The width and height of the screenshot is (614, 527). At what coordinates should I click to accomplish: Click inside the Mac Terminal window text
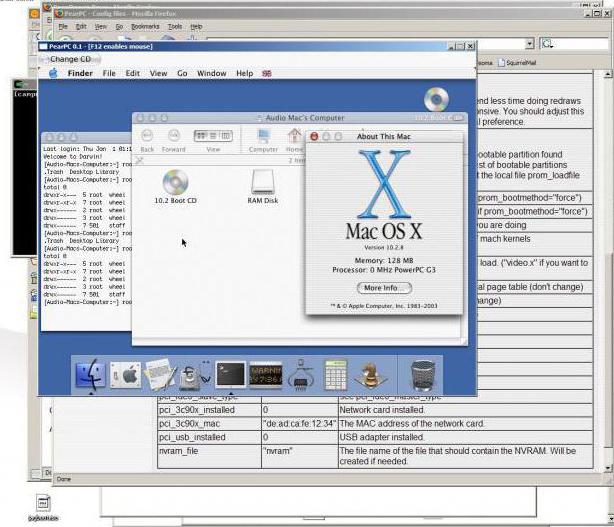coord(87,225)
